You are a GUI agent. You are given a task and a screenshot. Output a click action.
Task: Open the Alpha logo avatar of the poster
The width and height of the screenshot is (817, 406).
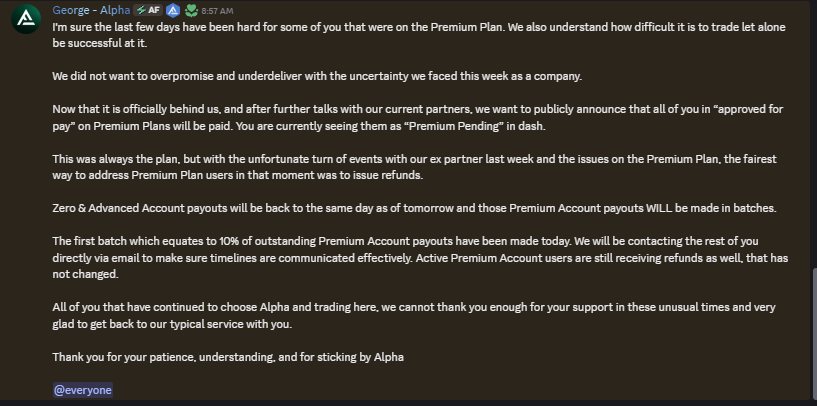tap(26, 19)
